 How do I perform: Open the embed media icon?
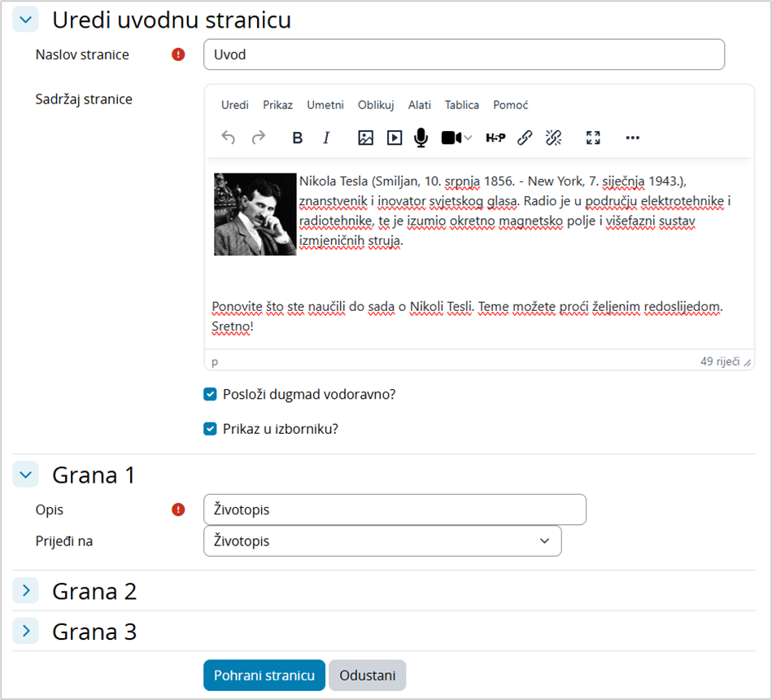coord(394,138)
